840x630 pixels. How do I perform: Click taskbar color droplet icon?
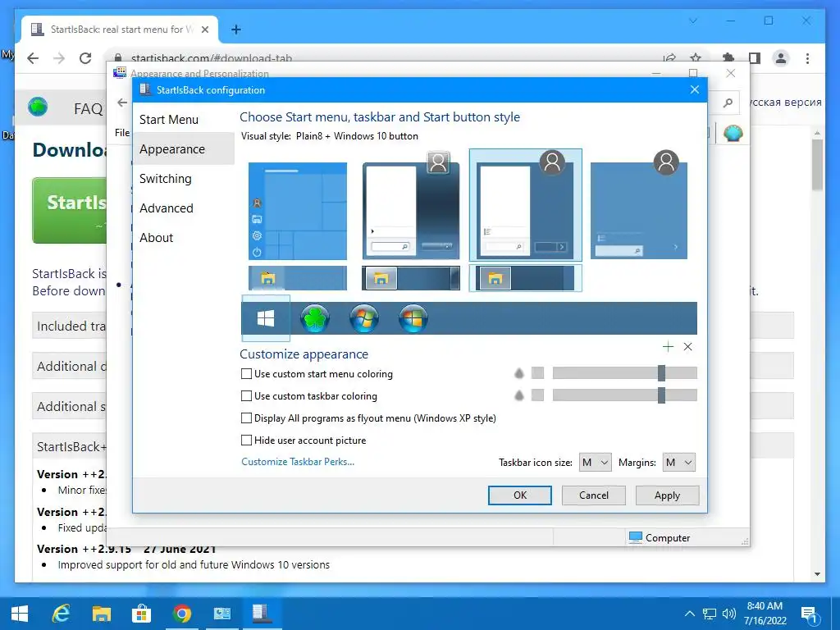(518, 395)
